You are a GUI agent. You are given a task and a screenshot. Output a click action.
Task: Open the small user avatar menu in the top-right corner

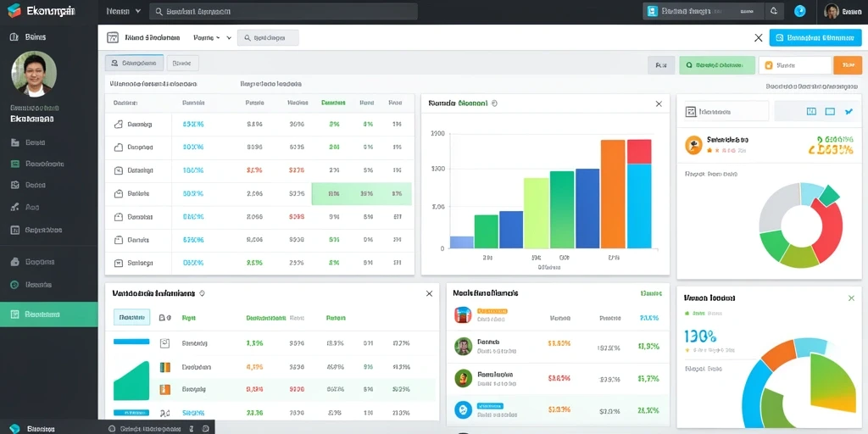pos(832,11)
